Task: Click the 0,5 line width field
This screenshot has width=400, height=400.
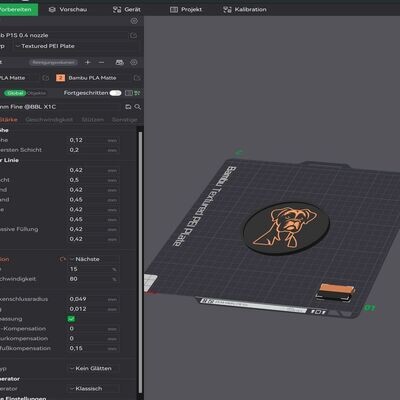Action: point(93,180)
